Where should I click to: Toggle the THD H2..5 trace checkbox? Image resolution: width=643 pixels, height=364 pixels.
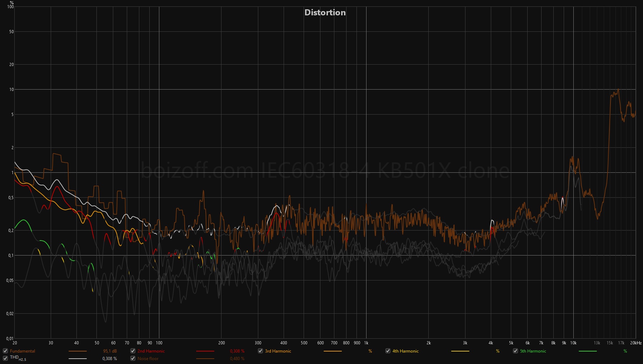coord(5,358)
